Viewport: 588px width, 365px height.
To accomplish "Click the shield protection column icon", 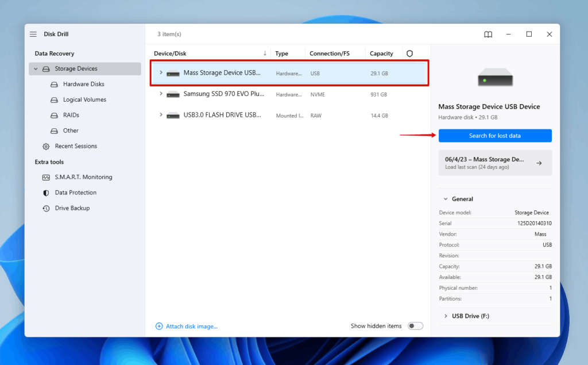I will pos(409,53).
